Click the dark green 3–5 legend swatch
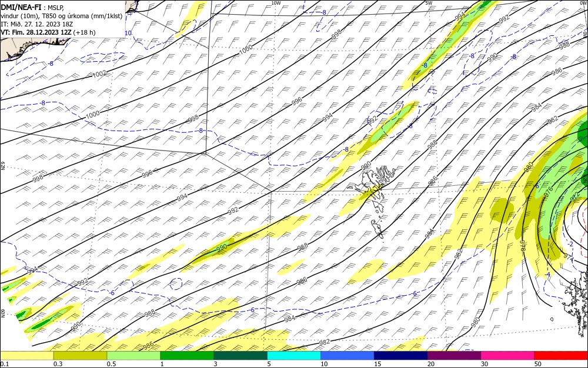This screenshot has width=588, height=368. tap(240, 356)
